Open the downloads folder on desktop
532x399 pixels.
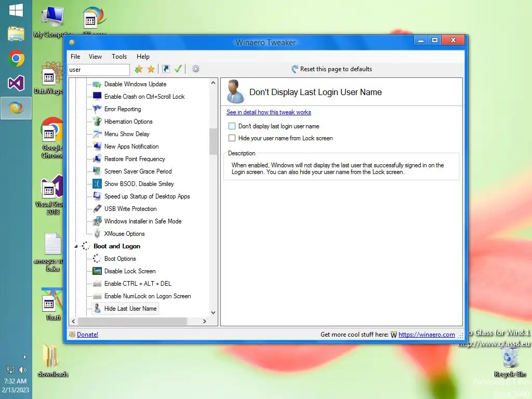[x=52, y=361]
